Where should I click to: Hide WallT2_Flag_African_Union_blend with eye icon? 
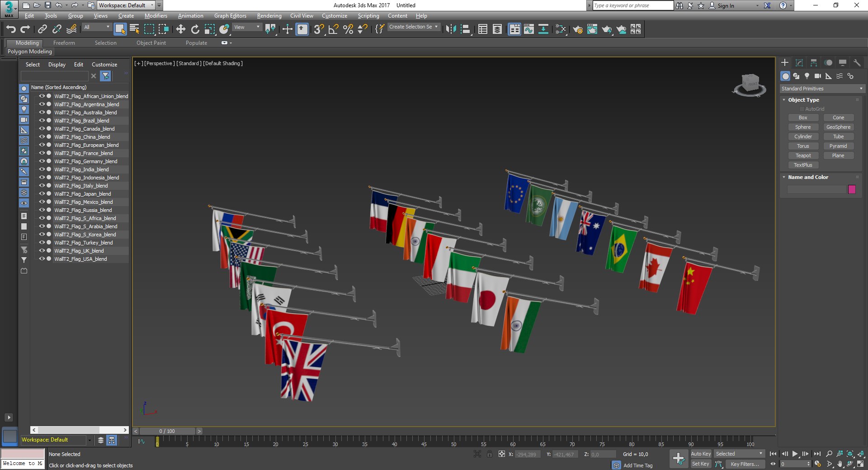[x=42, y=96]
